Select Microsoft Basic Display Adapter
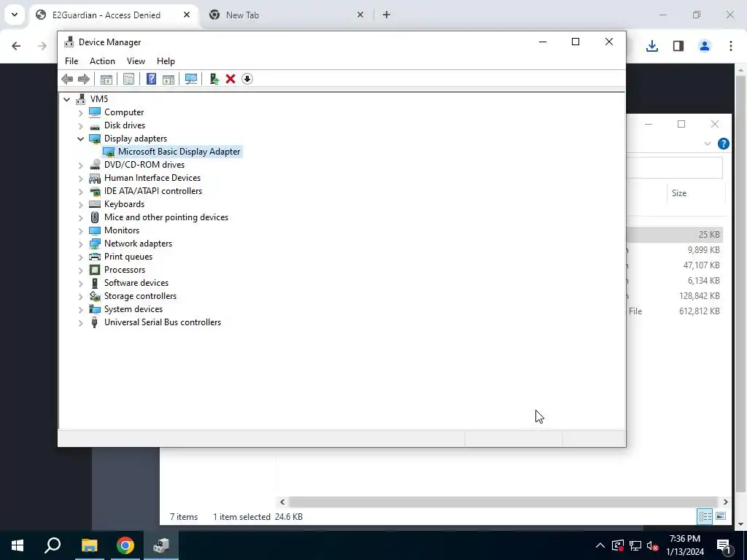Image resolution: width=747 pixels, height=560 pixels. click(172, 152)
